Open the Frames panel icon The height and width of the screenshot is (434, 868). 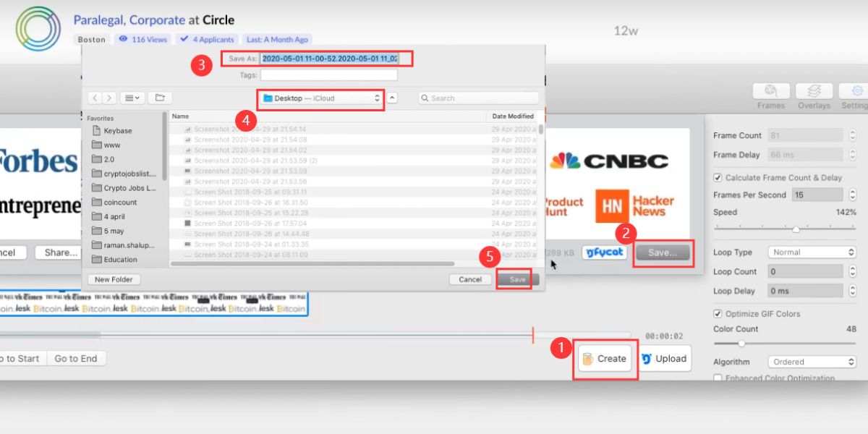pos(770,91)
